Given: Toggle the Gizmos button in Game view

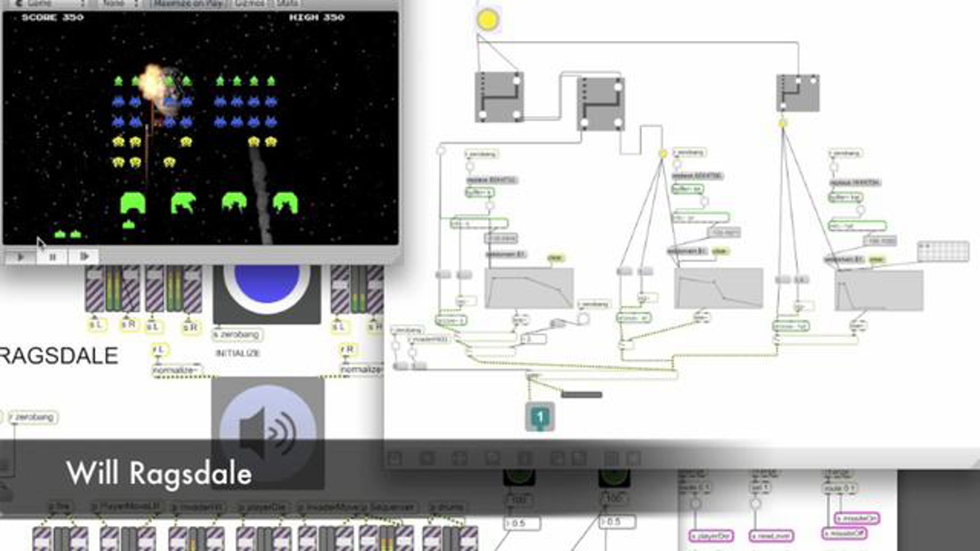Looking at the screenshot, I should 250,4.
